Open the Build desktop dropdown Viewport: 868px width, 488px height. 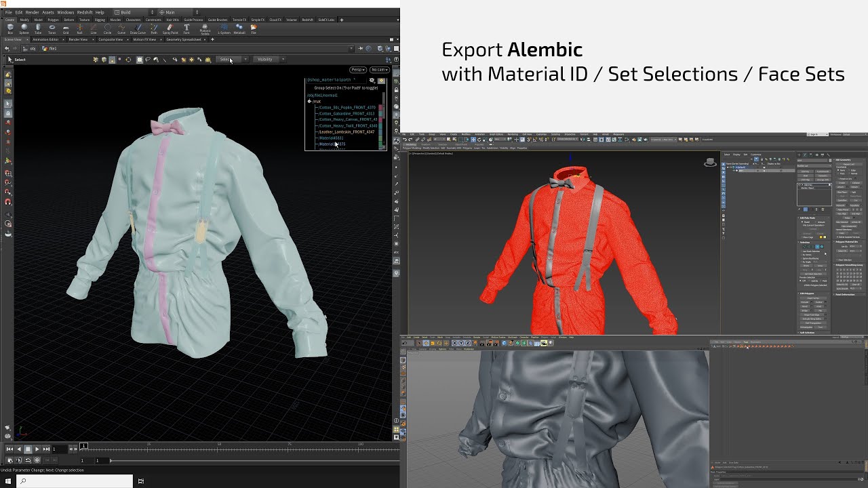134,12
